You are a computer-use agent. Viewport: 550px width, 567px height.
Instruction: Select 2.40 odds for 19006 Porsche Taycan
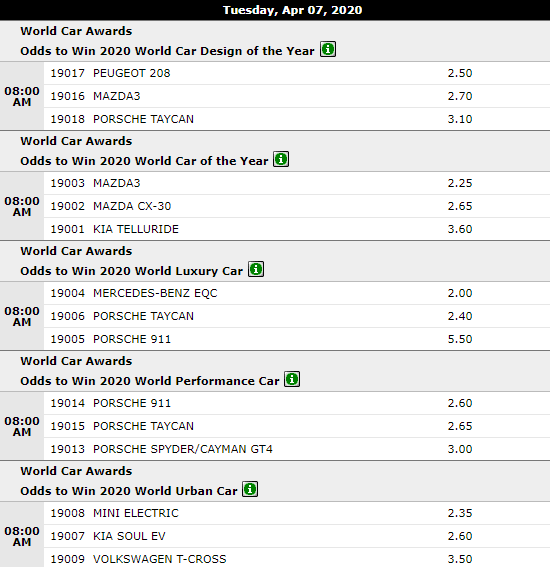click(x=460, y=316)
